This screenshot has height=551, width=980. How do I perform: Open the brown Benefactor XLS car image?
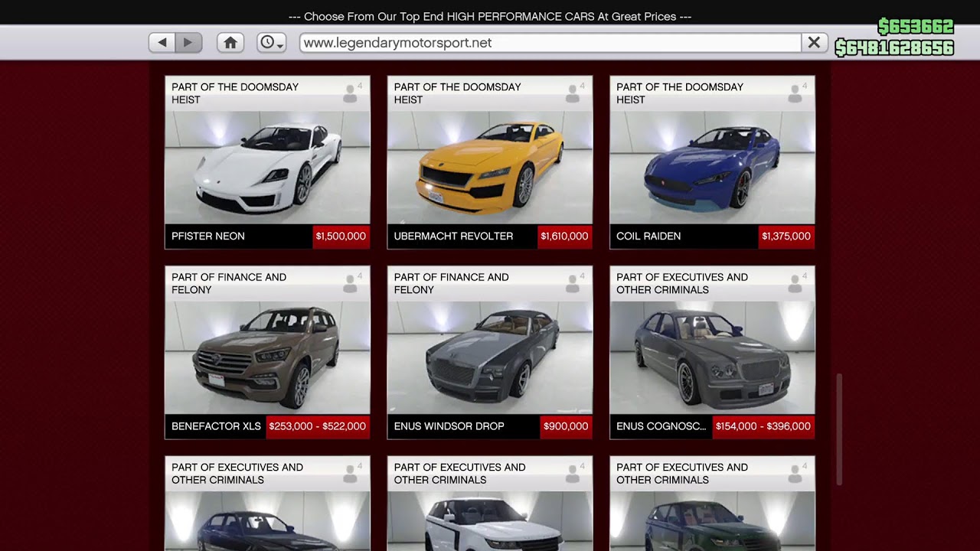(267, 357)
